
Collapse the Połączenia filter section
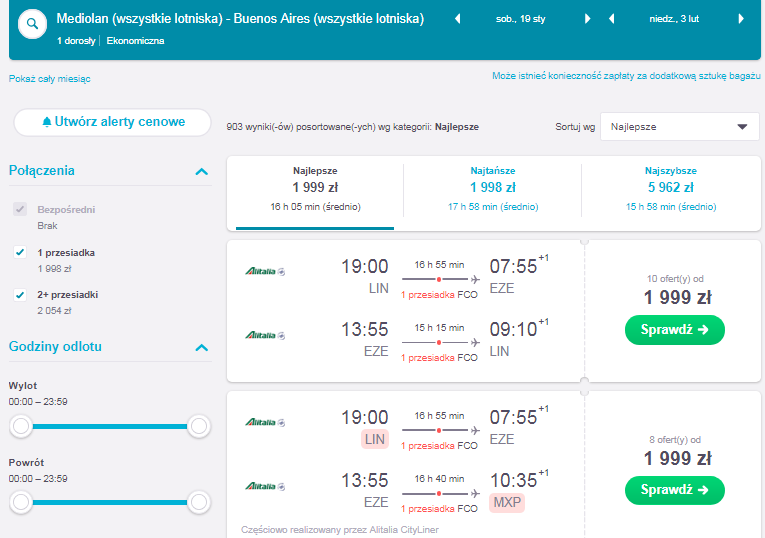pyautogui.click(x=201, y=171)
